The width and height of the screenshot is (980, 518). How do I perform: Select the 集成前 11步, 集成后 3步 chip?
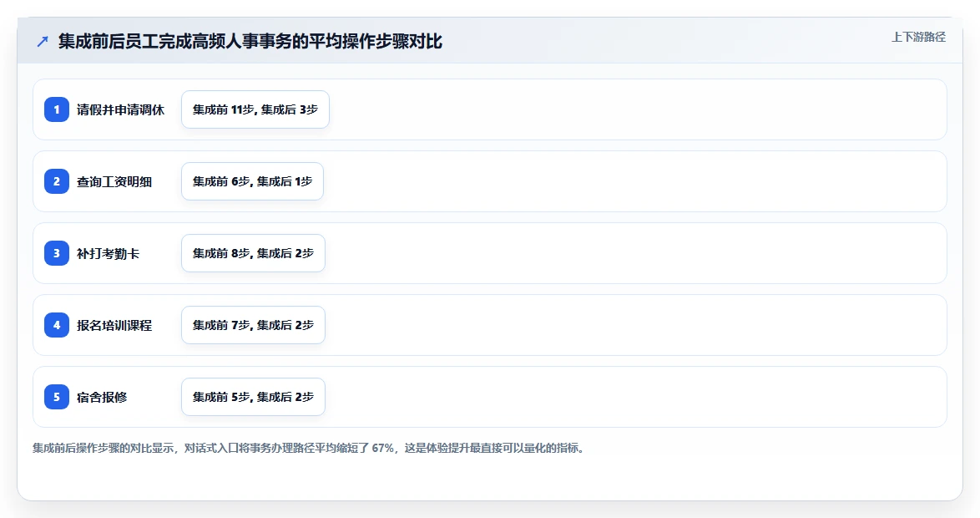255,109
